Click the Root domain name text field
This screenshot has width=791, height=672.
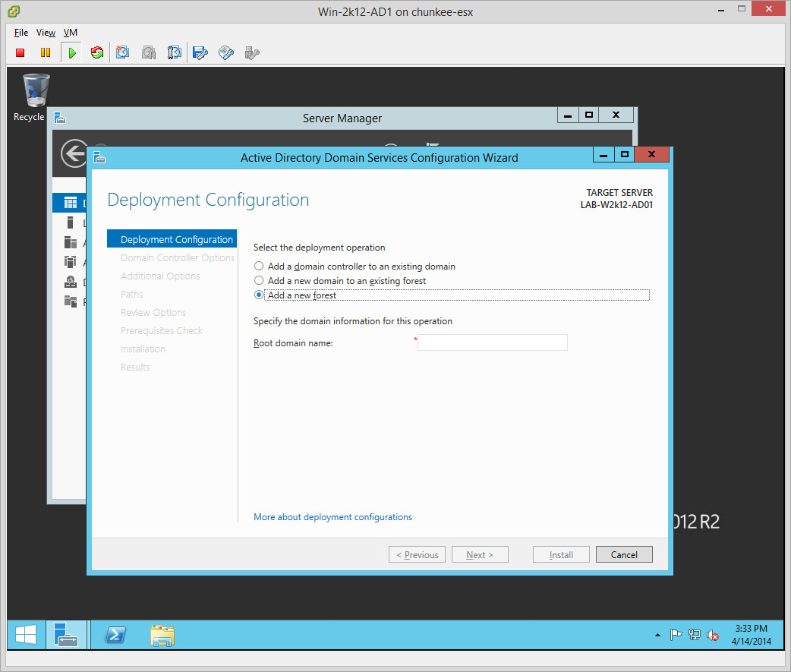tap(492, 342)
